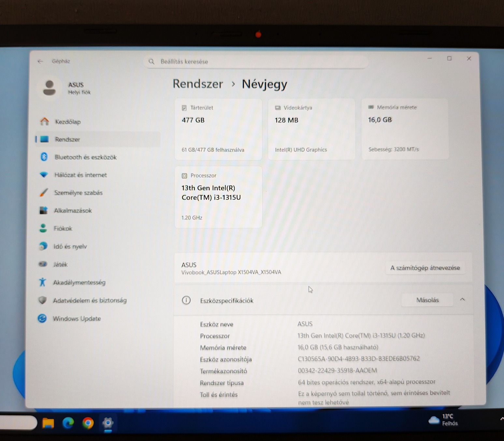Click the Idő és nyelv globe icon
Image resolution: width=504 pixels, height=441 pixels.
coord(43,246)
